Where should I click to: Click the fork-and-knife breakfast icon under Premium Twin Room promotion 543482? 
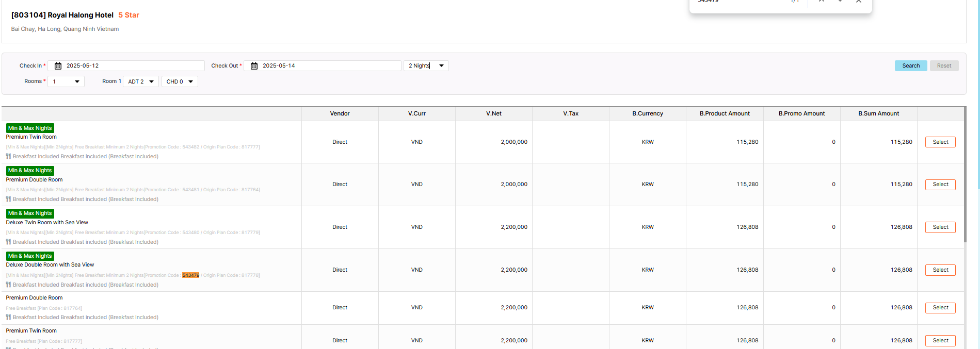pyautogui.click(x=8, y=156)
